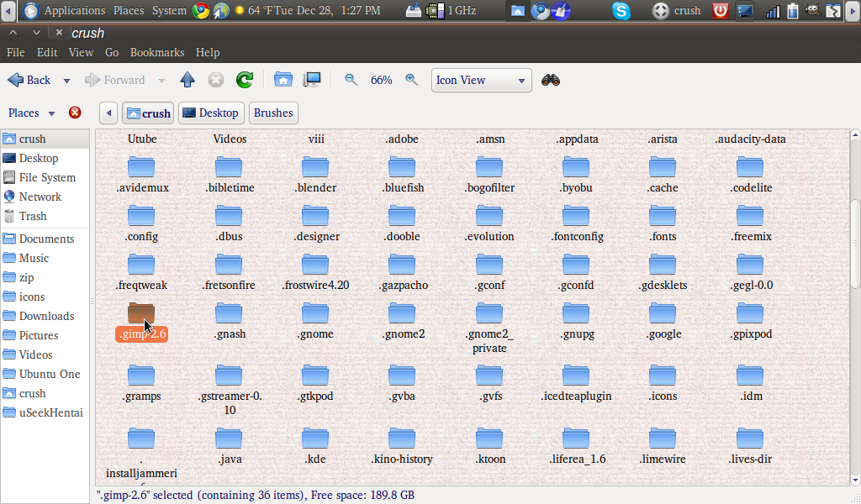The height and width of the screenshot is (504, 861).
Task: Click the computer screen toolbar icon
Action: coord(311,80)
